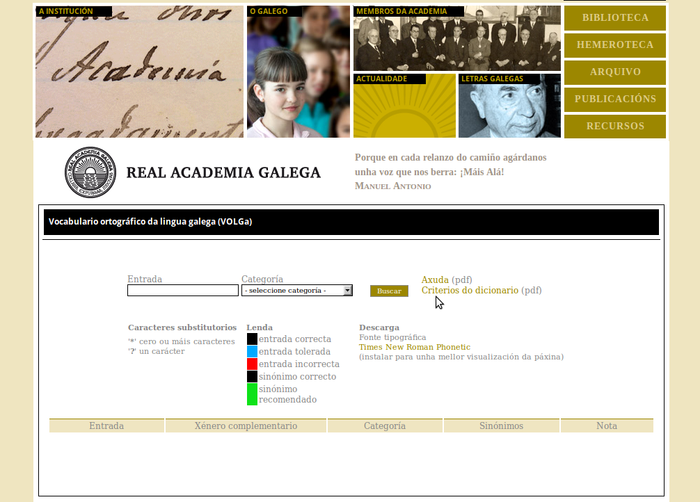Click the Nota column header

607,426
